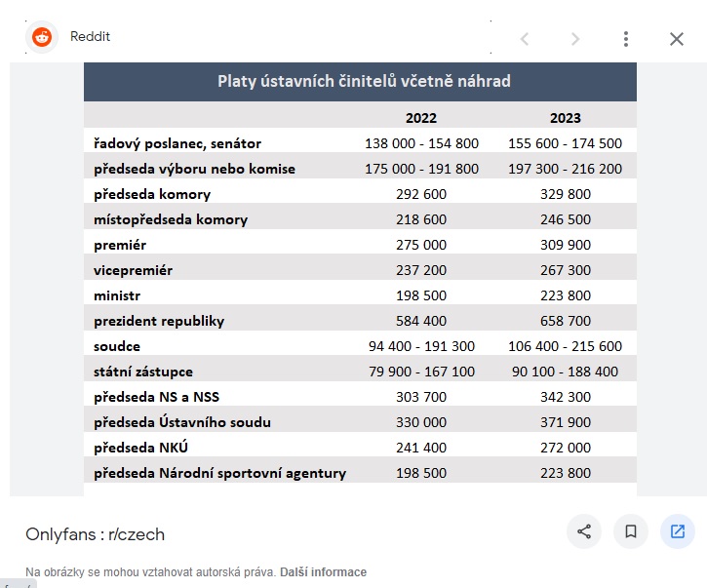Click row label 'předseda NS a NSS'
Screen dimensions: 707x588
click(x=156, y=397)
